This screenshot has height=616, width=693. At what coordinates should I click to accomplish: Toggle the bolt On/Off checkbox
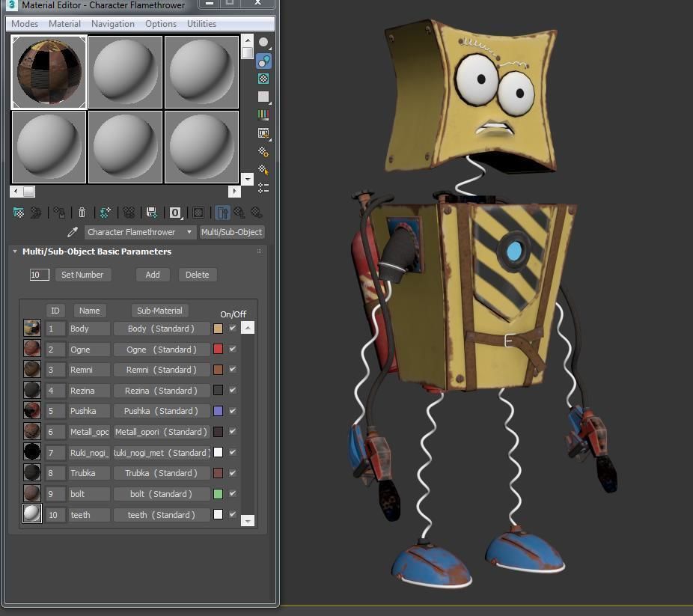coord(233,493)
